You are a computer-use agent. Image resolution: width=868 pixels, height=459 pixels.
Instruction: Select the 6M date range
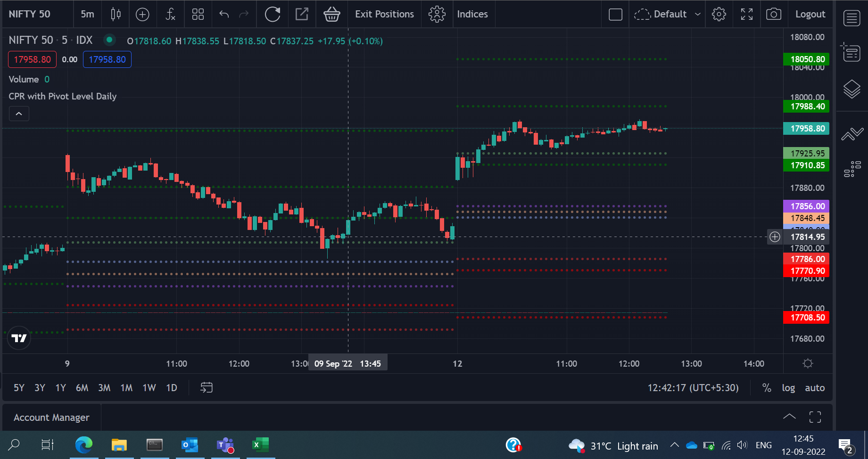coord(82,388)
